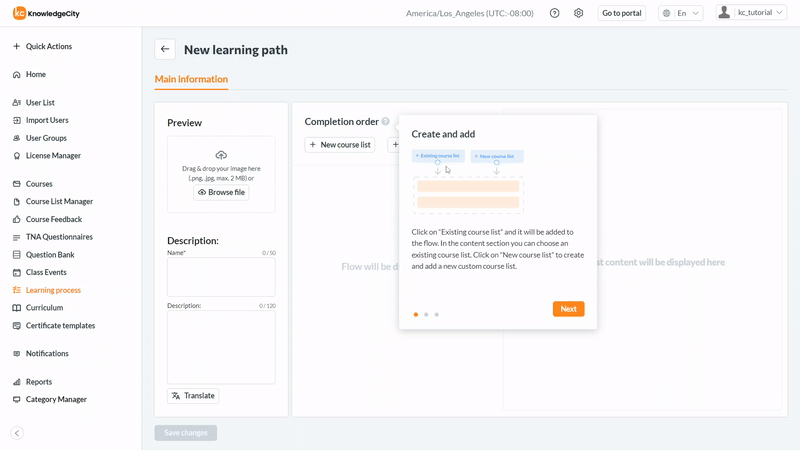Open the En language dropdown
The width and height of the screenshot is (800, 450).
(x=681, y=13)
